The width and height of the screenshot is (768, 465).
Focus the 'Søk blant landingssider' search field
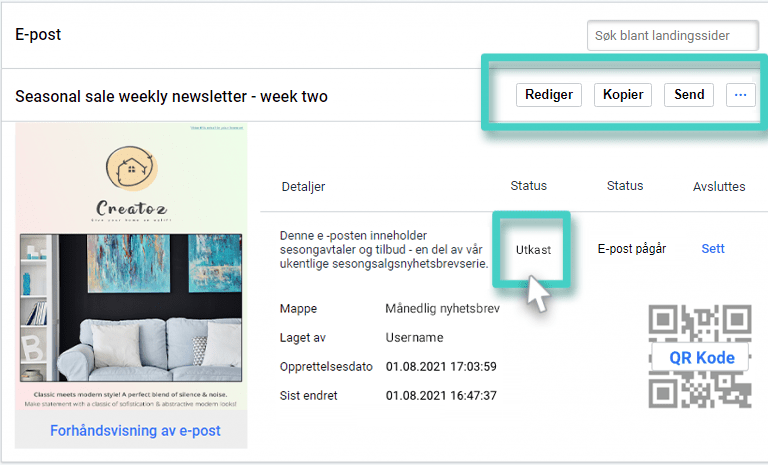tap(672, 35)
